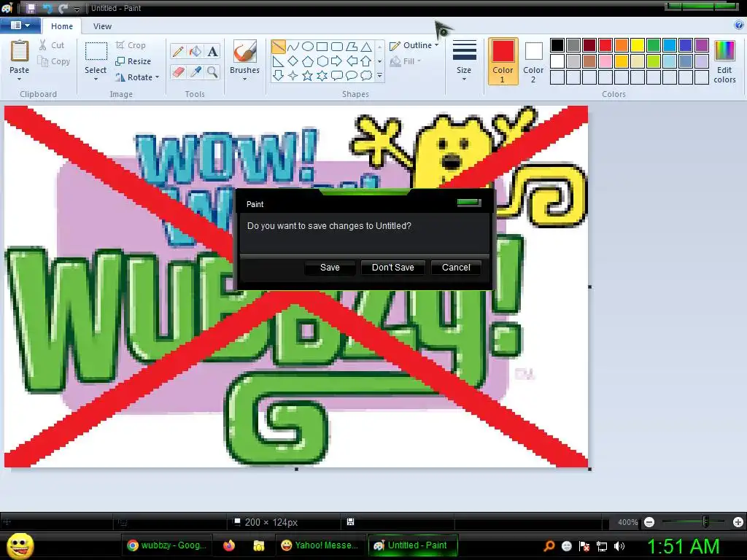Close the Paint save dialog
The width and height of the screenshot is (747, 560).
(469, 203)
